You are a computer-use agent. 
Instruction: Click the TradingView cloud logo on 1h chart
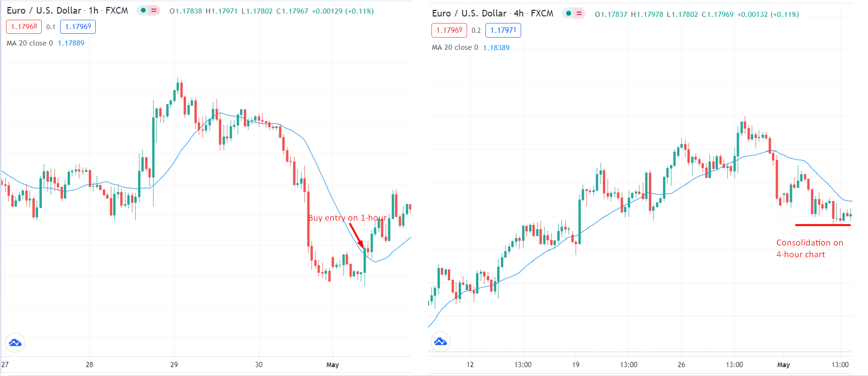[x=15, y=343]
